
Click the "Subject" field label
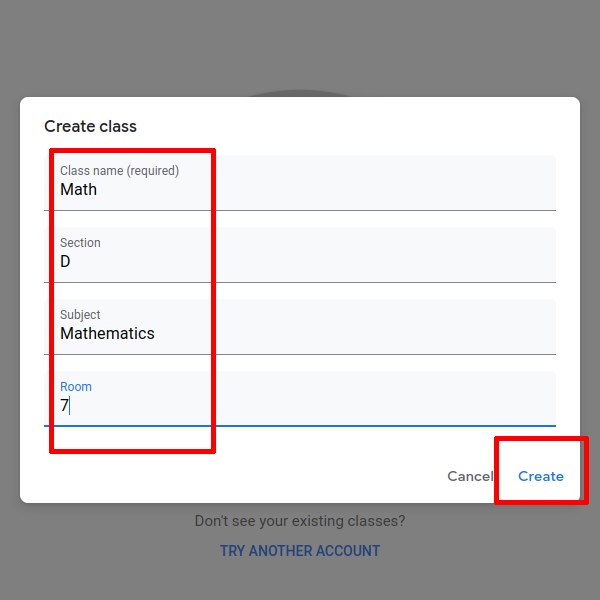[80, 315]
